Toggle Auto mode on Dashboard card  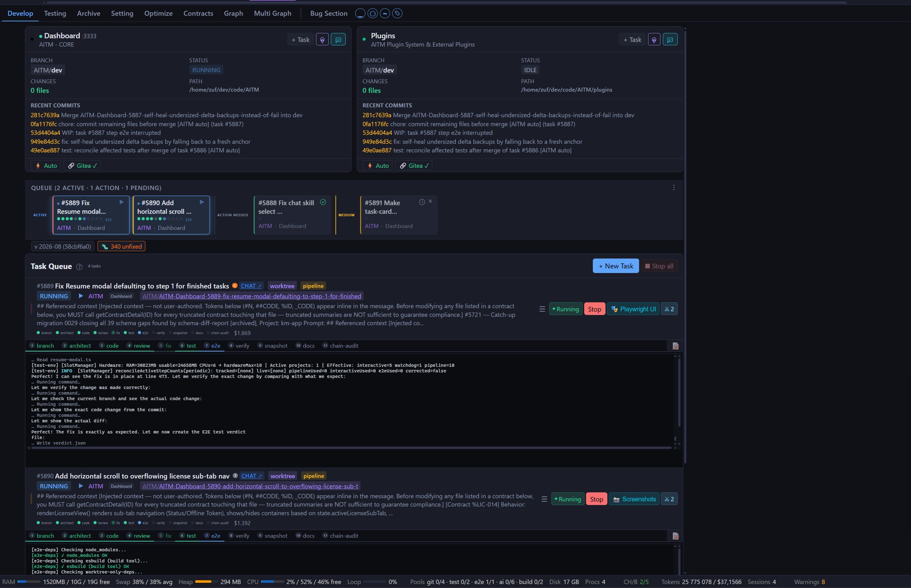click(46, 166)
